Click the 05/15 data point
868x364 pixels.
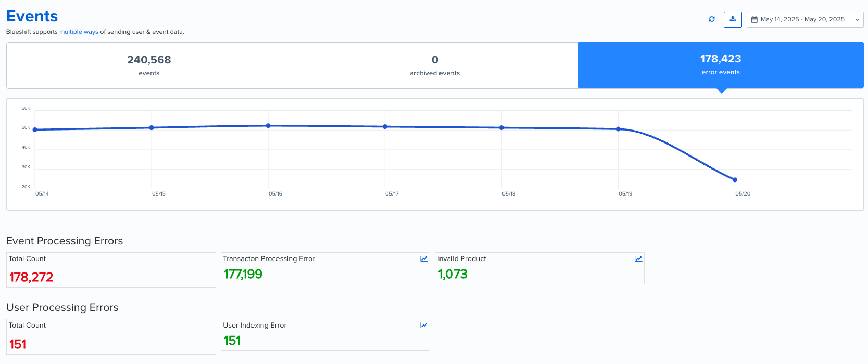(152, 128)
